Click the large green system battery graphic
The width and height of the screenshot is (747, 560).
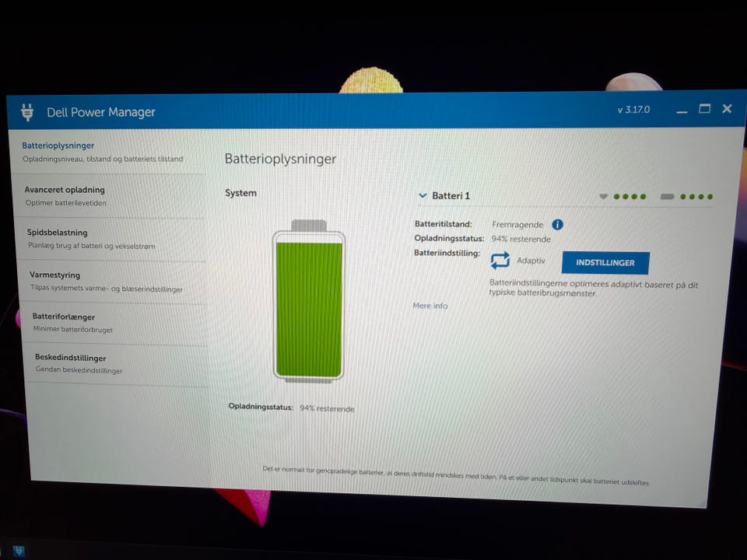tap(309, 302)
